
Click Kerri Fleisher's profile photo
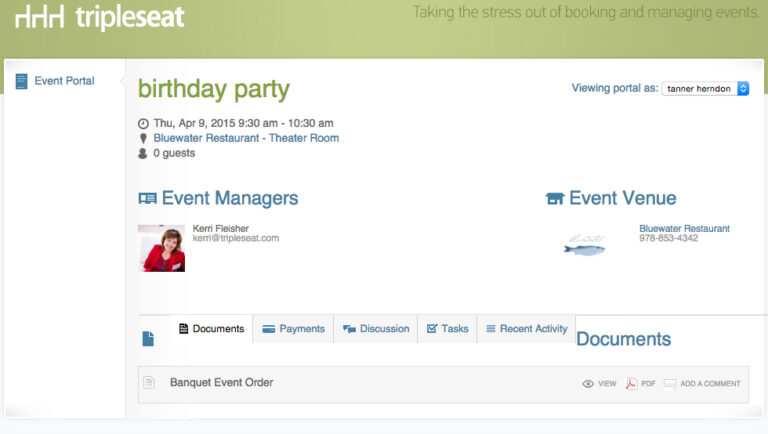tap(162, 248)
